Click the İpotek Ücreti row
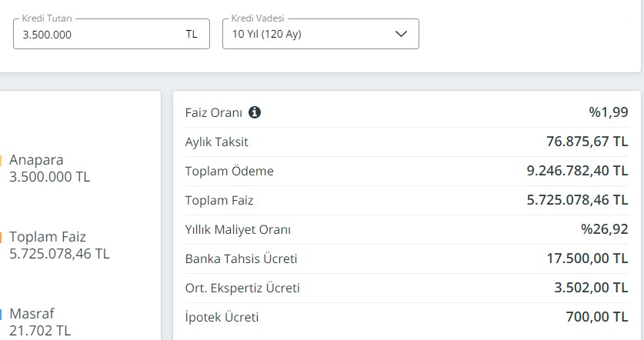Screen dimensions: 644x340 pyautogui.click(x=406, y=317)
